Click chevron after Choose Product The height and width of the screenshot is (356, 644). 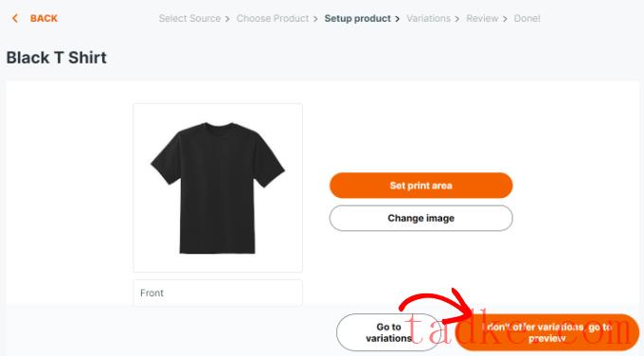tap(315, 19)
